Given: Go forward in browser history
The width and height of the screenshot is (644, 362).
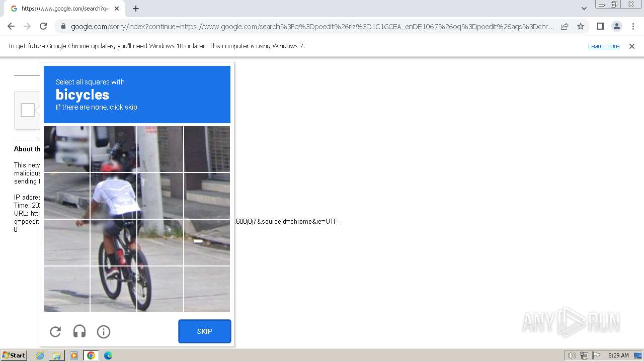Looking at the screenshot, I should pyautogui.click(x=27, y=26).
